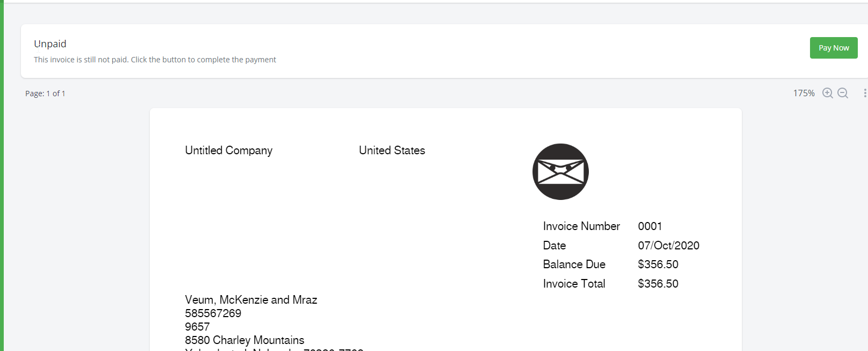The image size is (868, 351).
Task: Click the Unpaid status heading
Action: tap(50, 44)
